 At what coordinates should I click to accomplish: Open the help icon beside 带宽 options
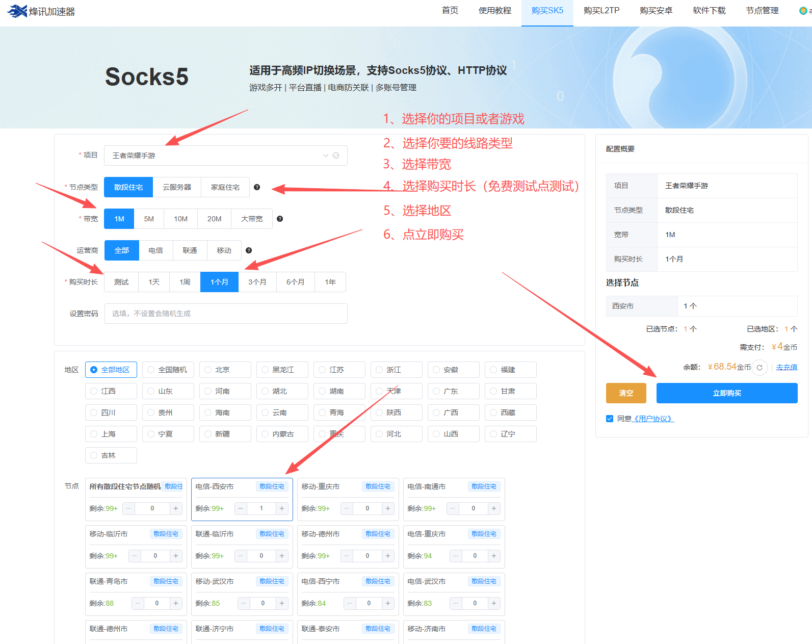click(x=280, y=219)
